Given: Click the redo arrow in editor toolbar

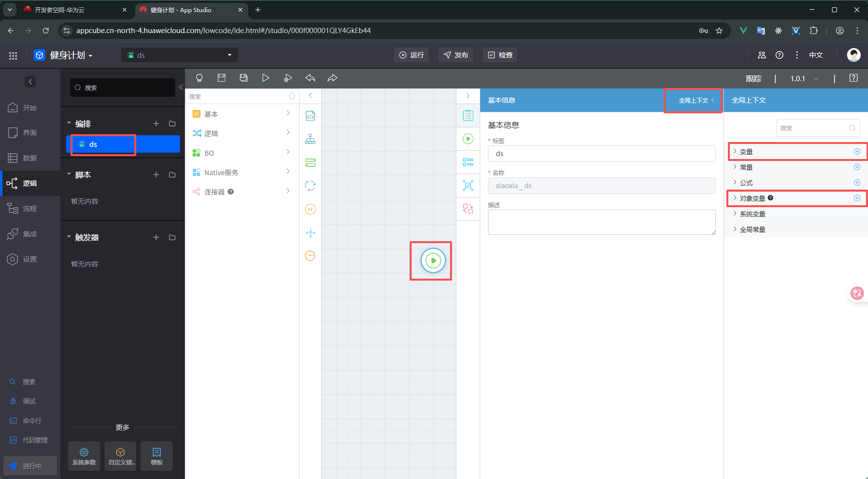Looking at the screenshot, I should (x=332, y=78).
